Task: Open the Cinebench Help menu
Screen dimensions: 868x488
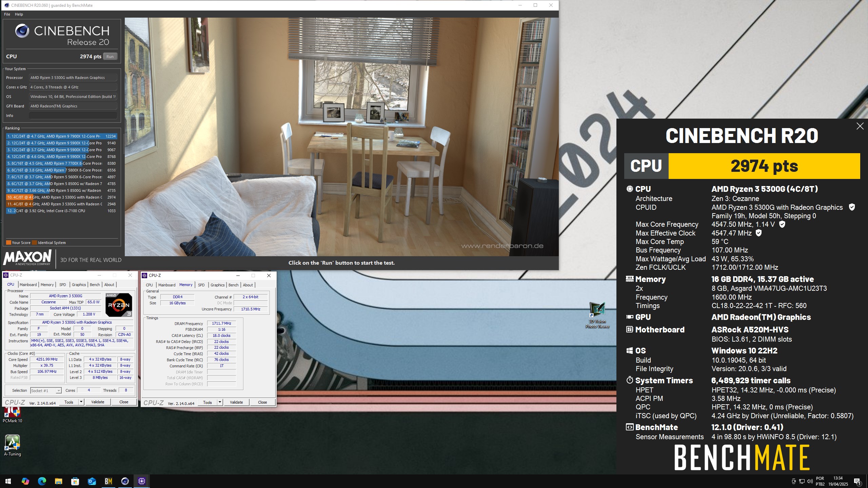Action: pos(19,14)
